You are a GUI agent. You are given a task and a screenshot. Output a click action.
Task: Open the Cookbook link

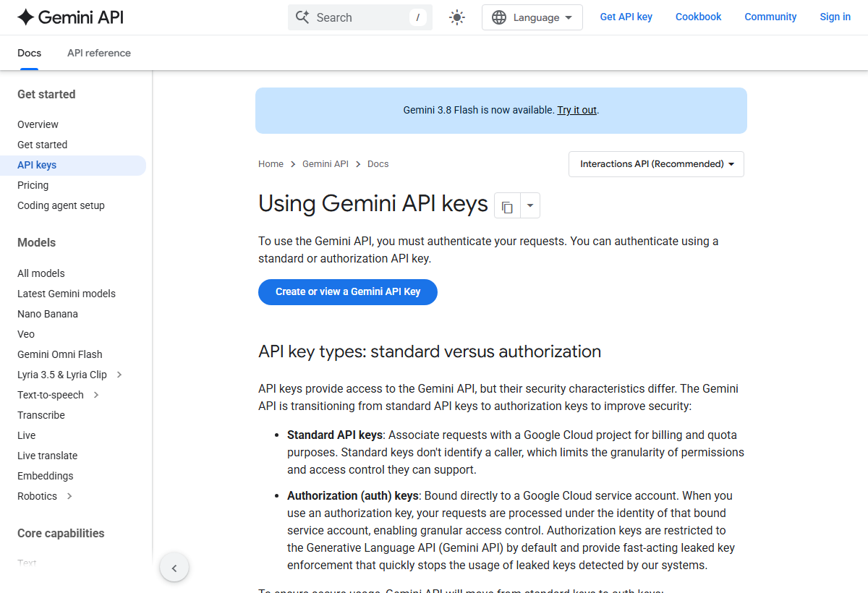(699, 17)
